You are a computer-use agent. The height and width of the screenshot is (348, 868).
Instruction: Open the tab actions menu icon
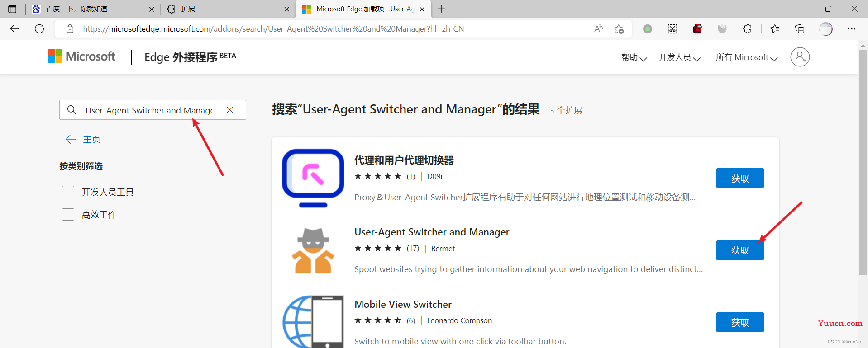[x=12, y=9]
